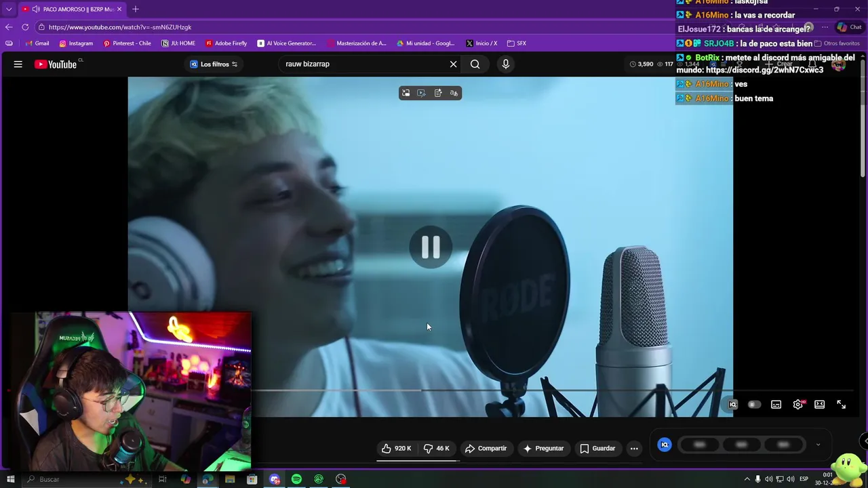Click the second video overlay toolbar icon
This screenshot has width=868, height=488.
click(421, 93)
